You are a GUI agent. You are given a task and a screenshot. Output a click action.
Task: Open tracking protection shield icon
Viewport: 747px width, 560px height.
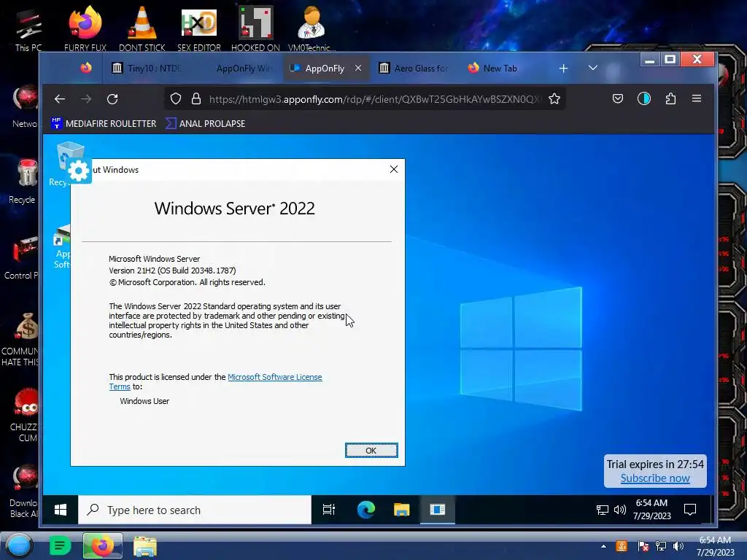click(176, 98)
